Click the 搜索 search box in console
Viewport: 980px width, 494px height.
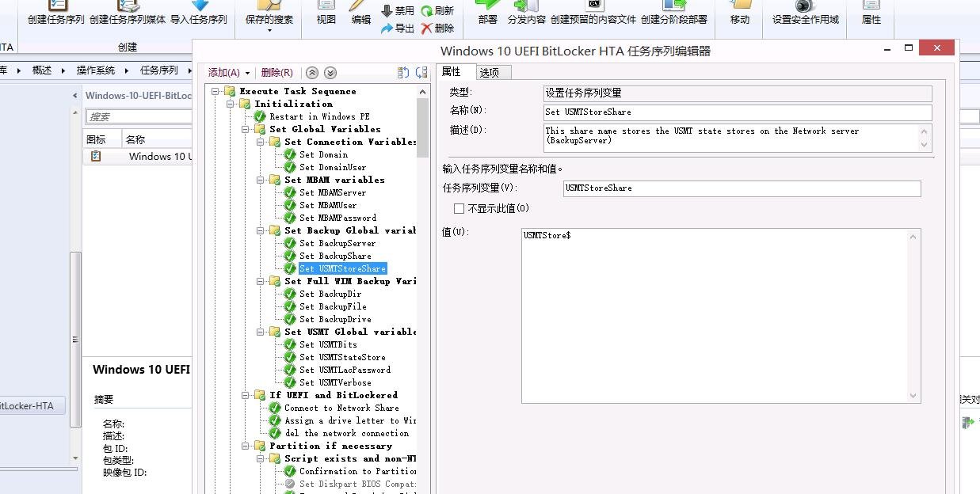(139, 116)
